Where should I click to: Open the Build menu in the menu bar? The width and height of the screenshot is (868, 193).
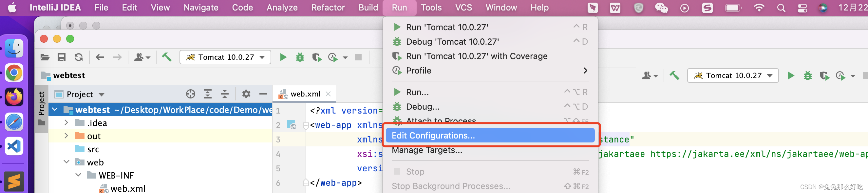tap(368, 8)
